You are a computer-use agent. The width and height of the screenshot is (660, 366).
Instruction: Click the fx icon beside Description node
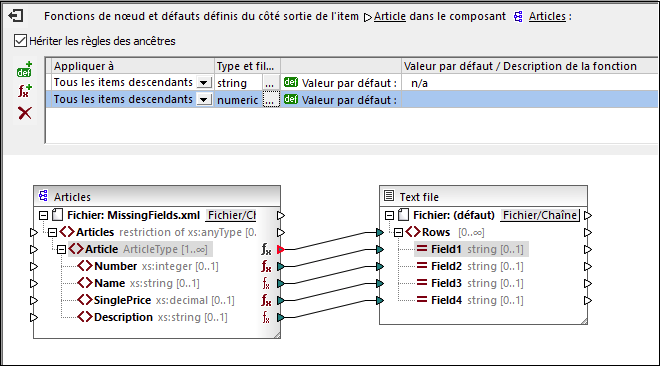(266, 317)
